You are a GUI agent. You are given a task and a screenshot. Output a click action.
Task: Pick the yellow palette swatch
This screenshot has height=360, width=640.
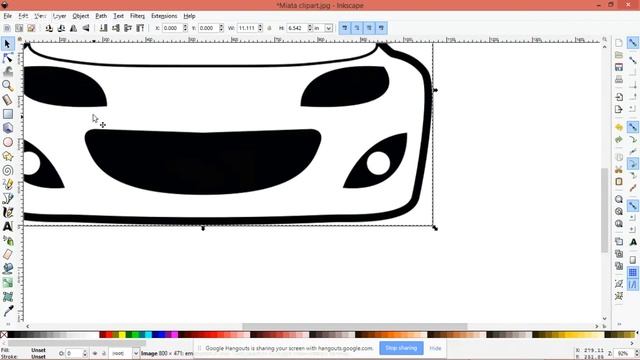coord(122,335)
